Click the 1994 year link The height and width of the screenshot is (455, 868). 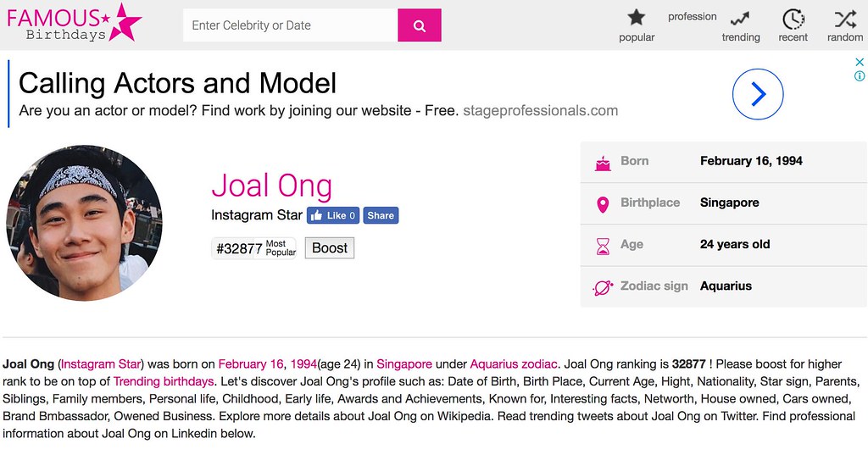303,364
